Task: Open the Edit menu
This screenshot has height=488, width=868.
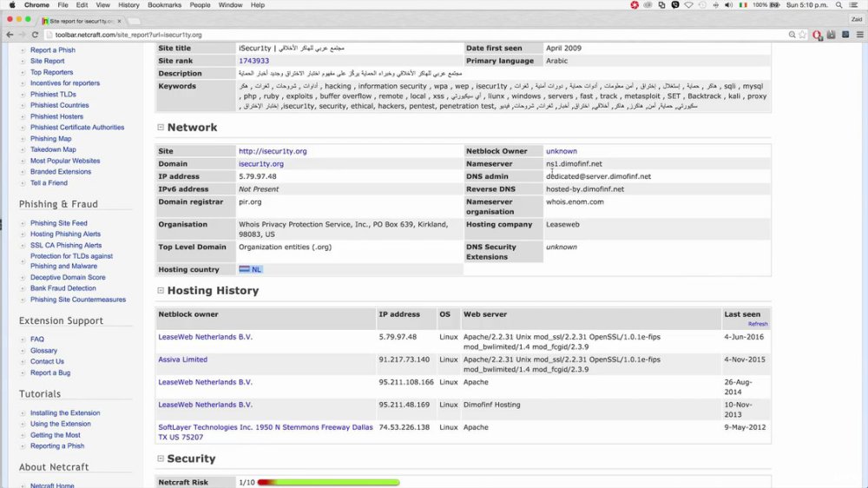Action: click(82, 5)
